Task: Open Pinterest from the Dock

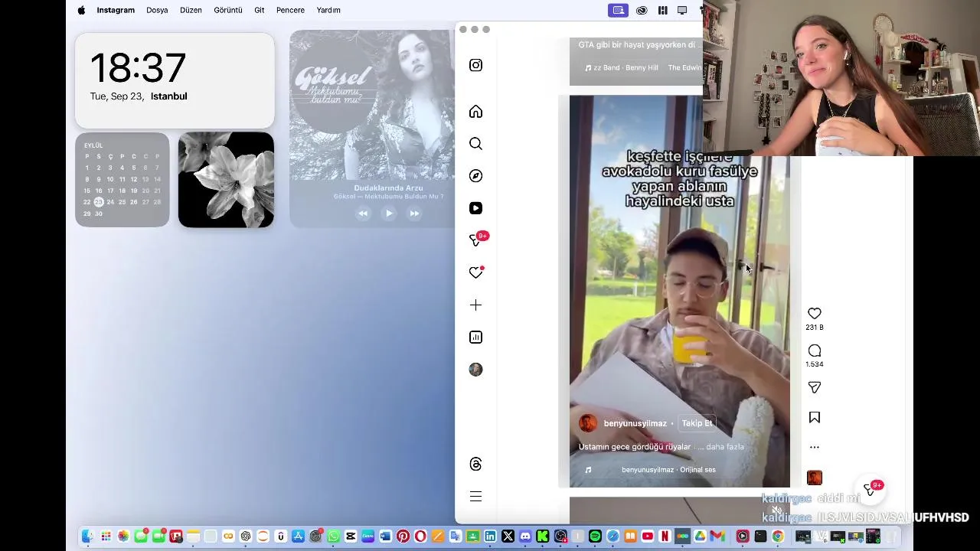Action: pos(403,536)
